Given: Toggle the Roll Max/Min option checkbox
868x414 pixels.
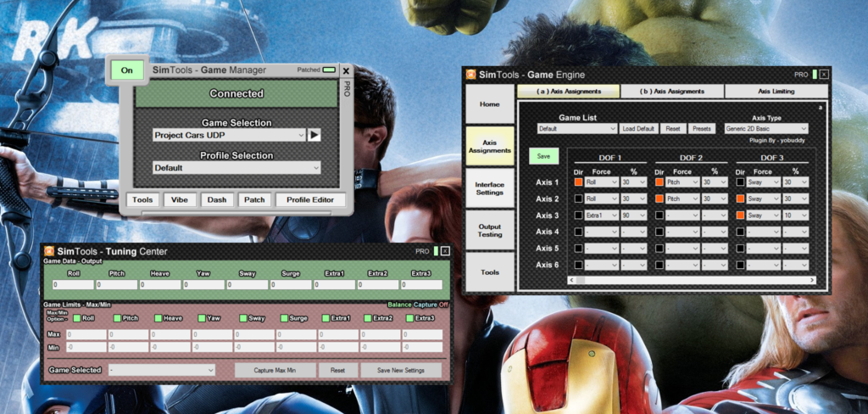Looking at the screenshot, I should point(77,318).
